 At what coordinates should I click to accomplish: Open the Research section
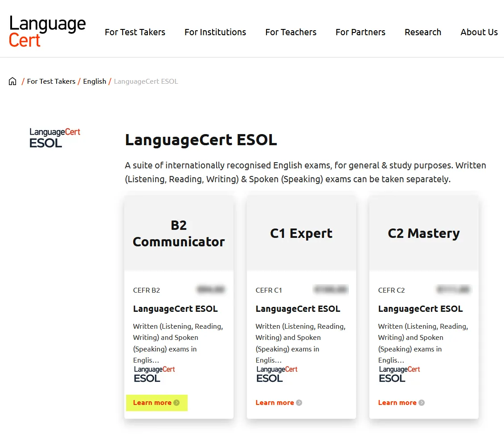[x=422, y=32]
